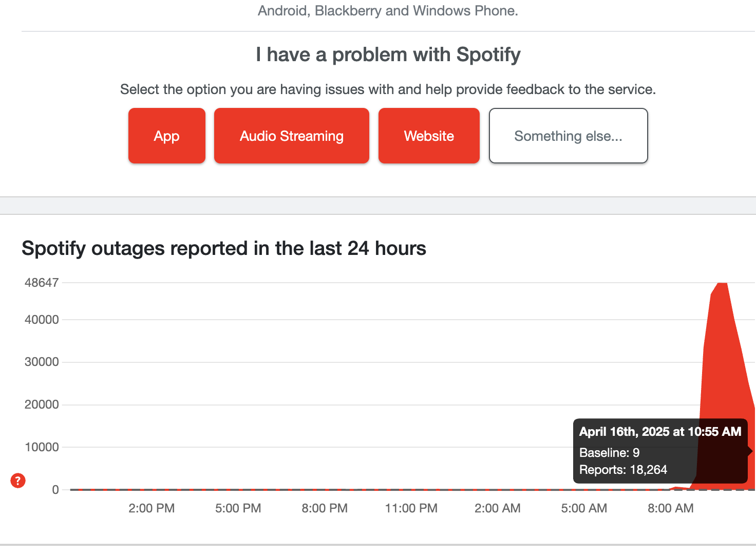Click the baseline dotted line on the graph

click(308, 489)
